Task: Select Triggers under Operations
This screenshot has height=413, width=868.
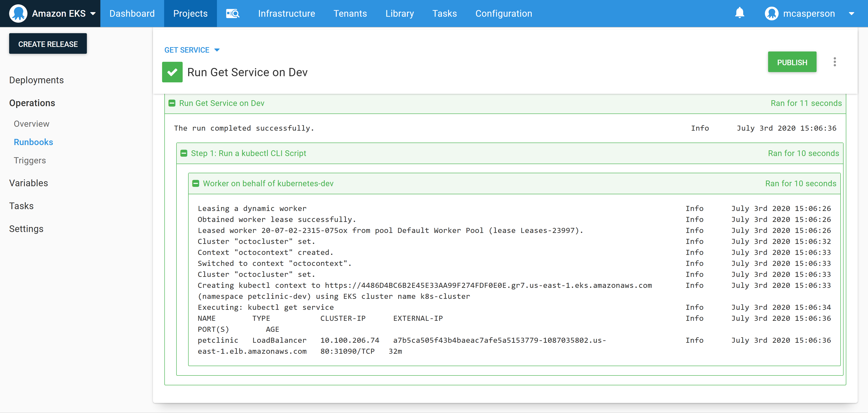Action: point(30,160)
